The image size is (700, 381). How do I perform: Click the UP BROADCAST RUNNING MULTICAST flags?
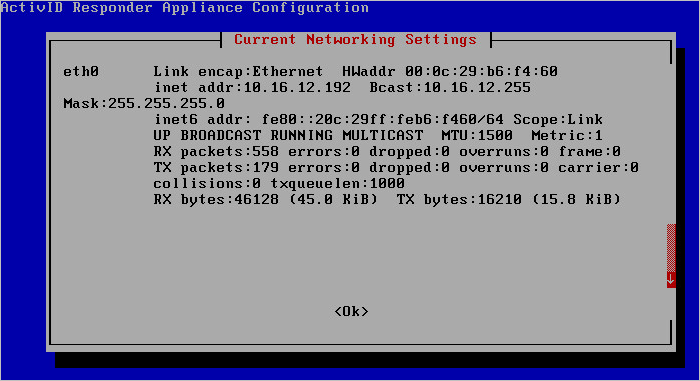click(288, 135)
